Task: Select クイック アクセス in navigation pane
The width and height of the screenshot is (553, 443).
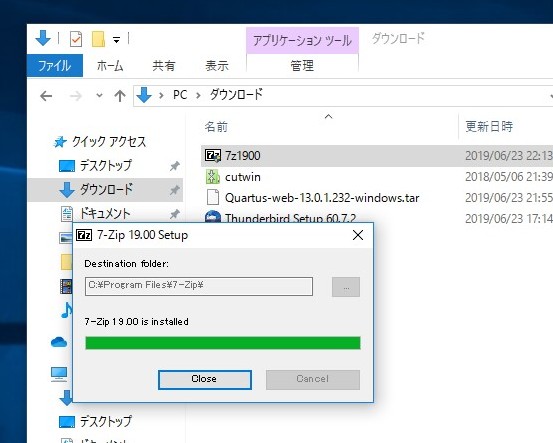Action: 109,142
